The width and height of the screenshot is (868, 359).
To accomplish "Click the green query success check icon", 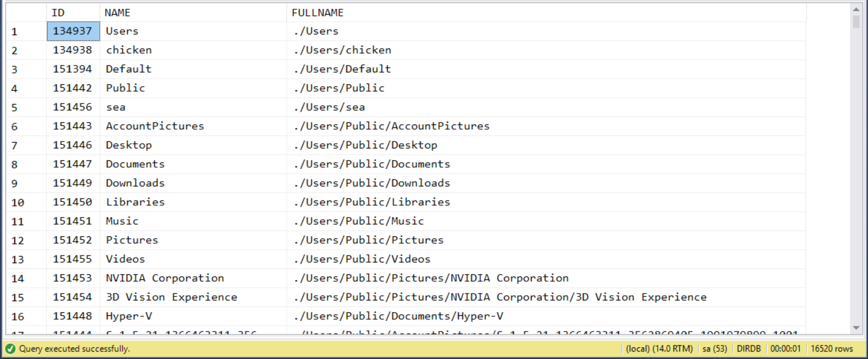I will [x=11, y=349].
